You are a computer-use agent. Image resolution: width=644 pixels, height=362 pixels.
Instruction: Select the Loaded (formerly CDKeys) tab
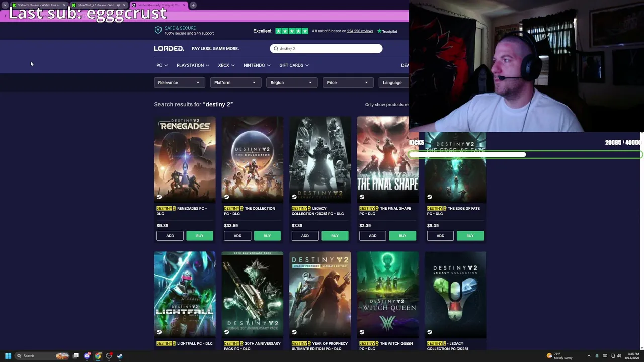[x=158, y=5]
